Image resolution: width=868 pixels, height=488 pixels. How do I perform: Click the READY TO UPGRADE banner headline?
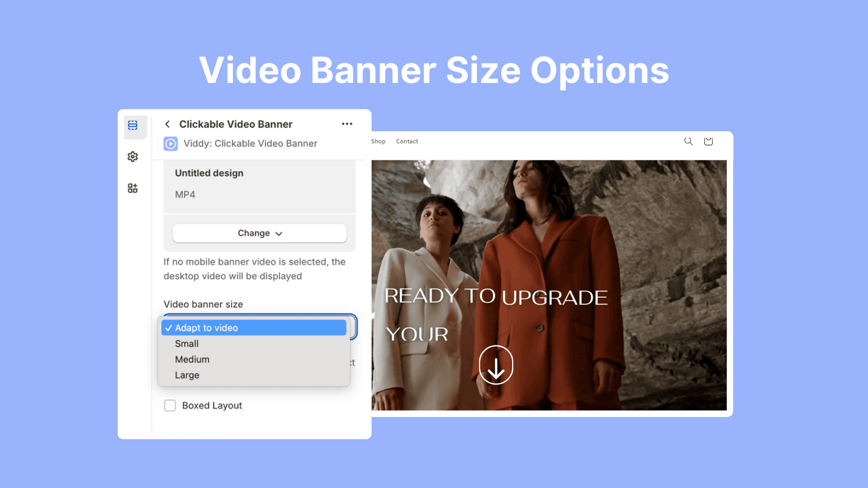point(496,297)
